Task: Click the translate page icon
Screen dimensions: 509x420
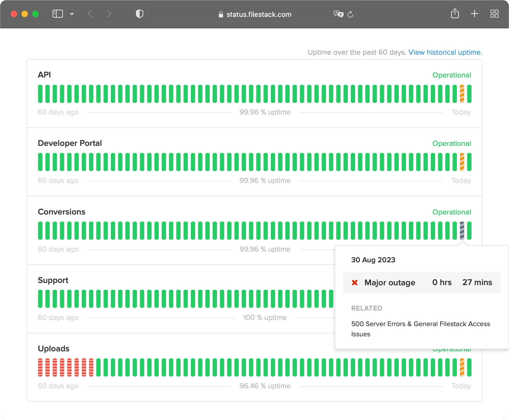Action: coord(338,14)
